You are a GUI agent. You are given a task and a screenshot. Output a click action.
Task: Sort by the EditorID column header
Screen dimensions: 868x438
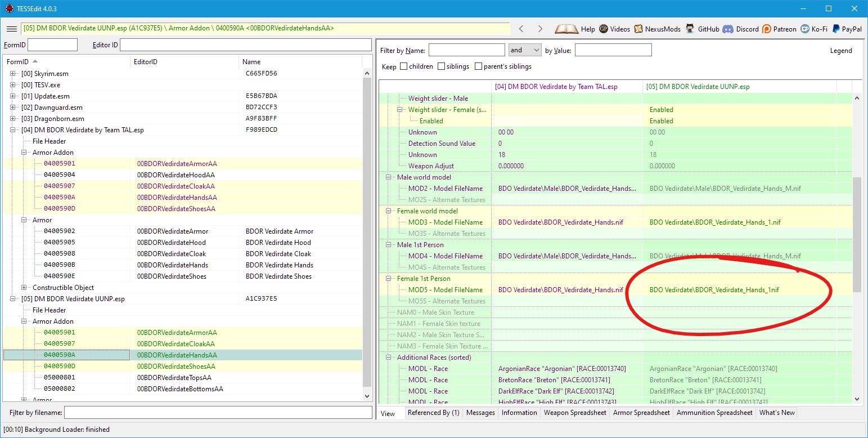[x=185, y=61]
